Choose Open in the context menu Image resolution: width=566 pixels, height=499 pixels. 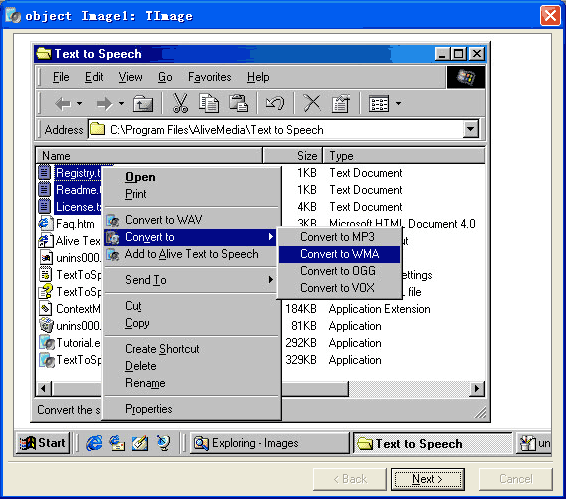192,177
